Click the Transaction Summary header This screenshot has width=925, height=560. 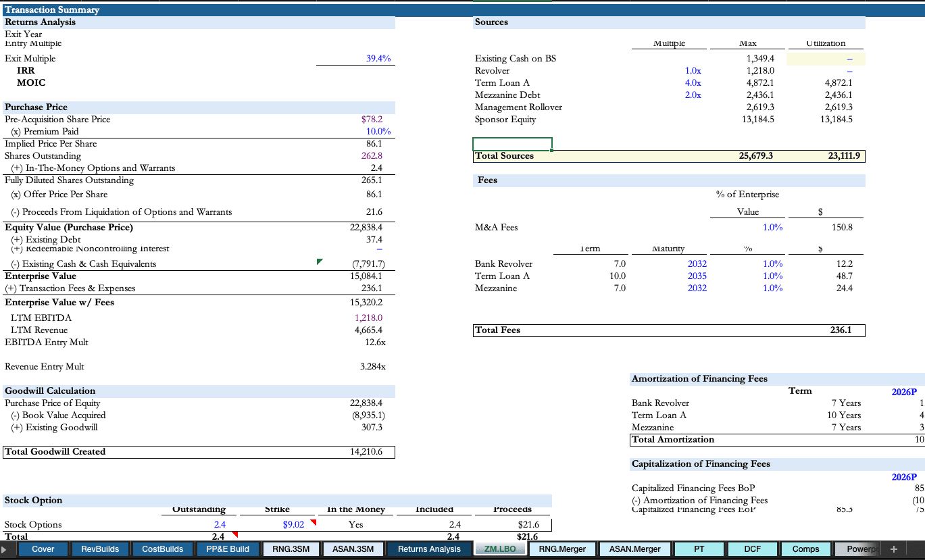tap(52, 10)
